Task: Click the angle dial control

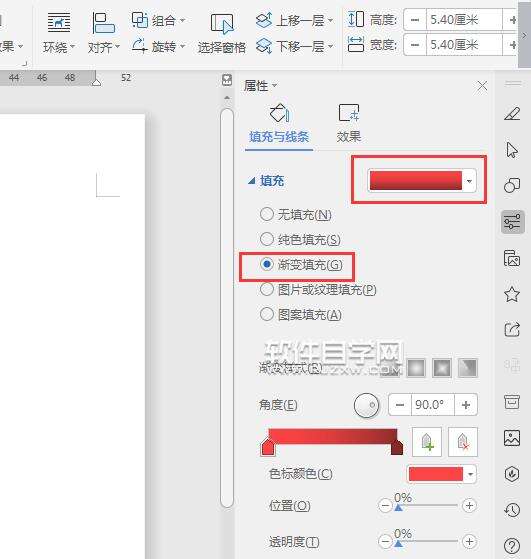Action: (366, 405)
